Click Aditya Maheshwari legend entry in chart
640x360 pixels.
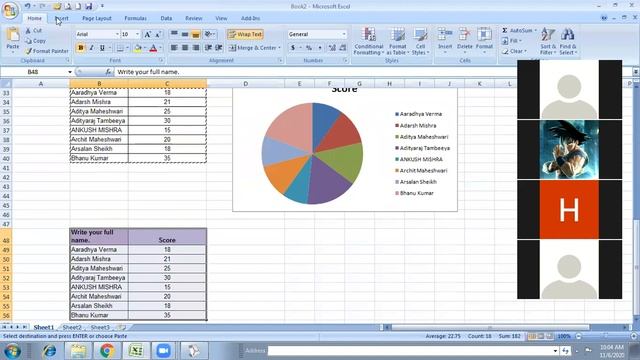pyautogui.click(x=422, y=137)
